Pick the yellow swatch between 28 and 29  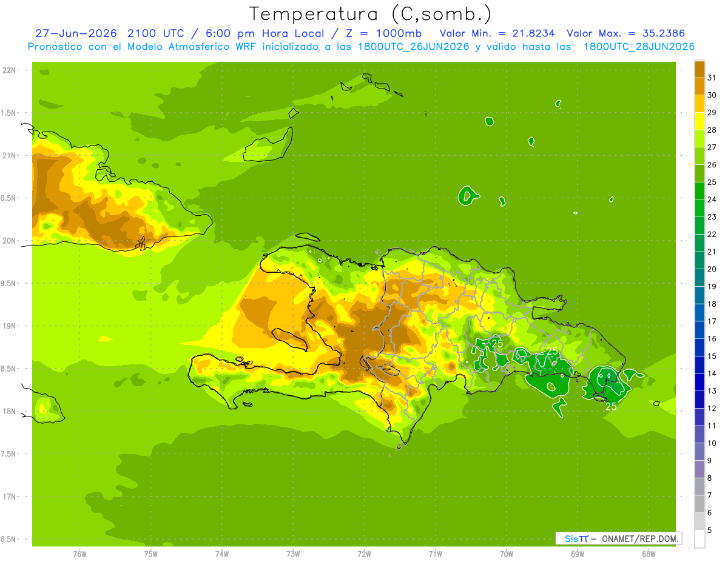[699, 121]
